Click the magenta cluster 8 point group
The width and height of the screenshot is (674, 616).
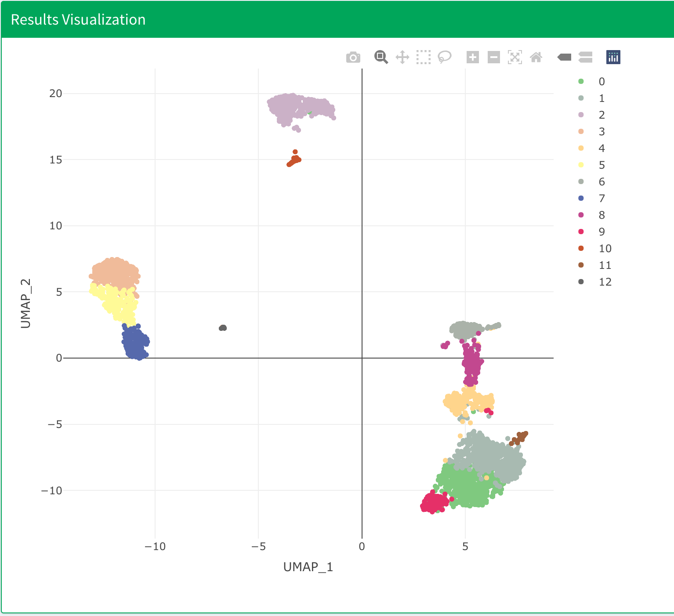pyautogui.click(x=471, y=362)
